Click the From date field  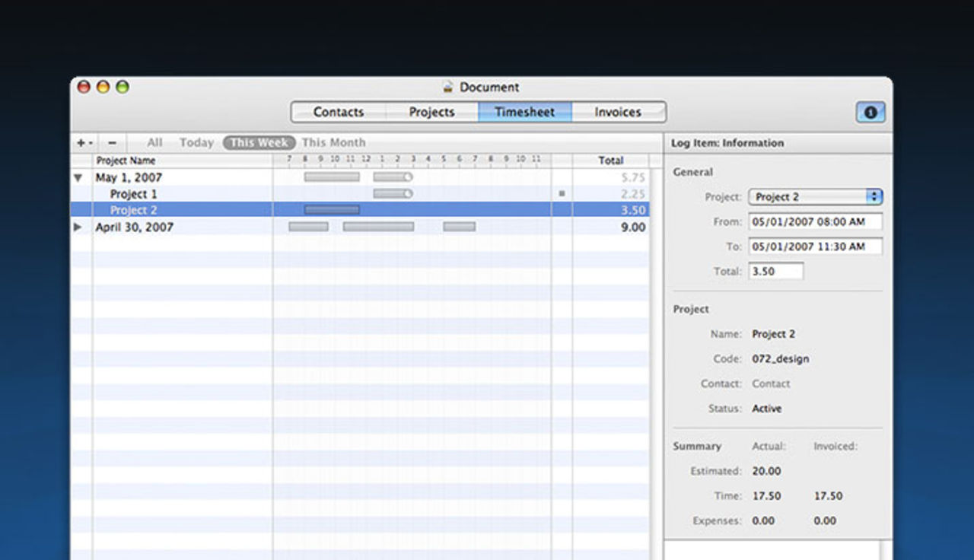[815, 222]
